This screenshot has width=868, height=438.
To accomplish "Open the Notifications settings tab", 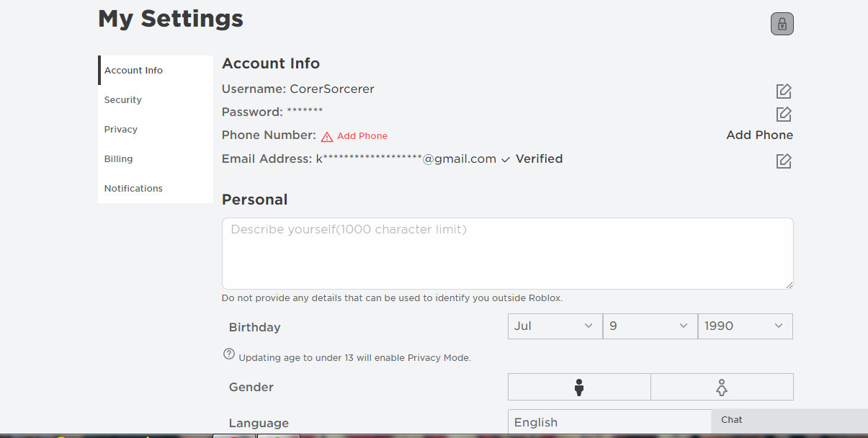I will 133,189.
